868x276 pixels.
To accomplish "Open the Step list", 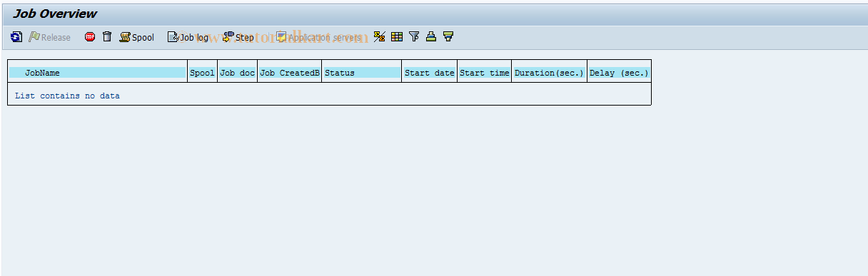I will coord(238,37).
